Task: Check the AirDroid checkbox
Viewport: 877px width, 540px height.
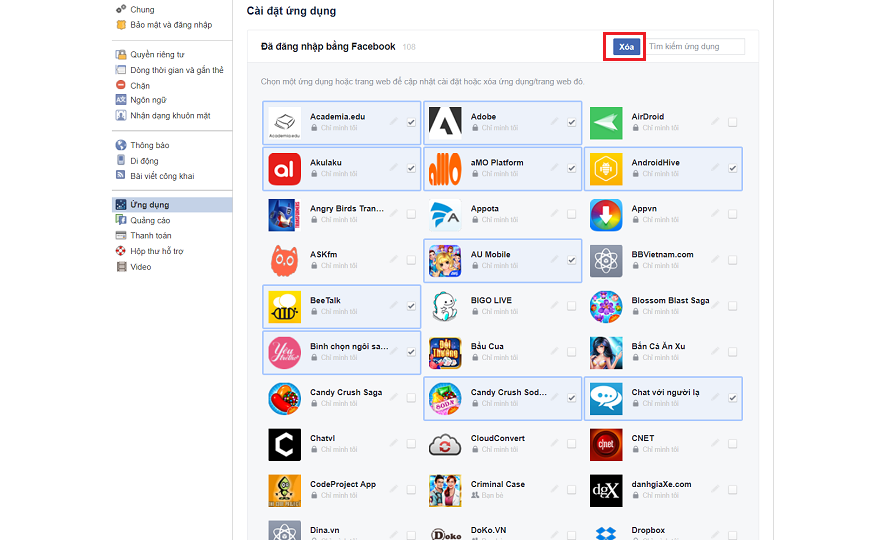Action: 732,122
